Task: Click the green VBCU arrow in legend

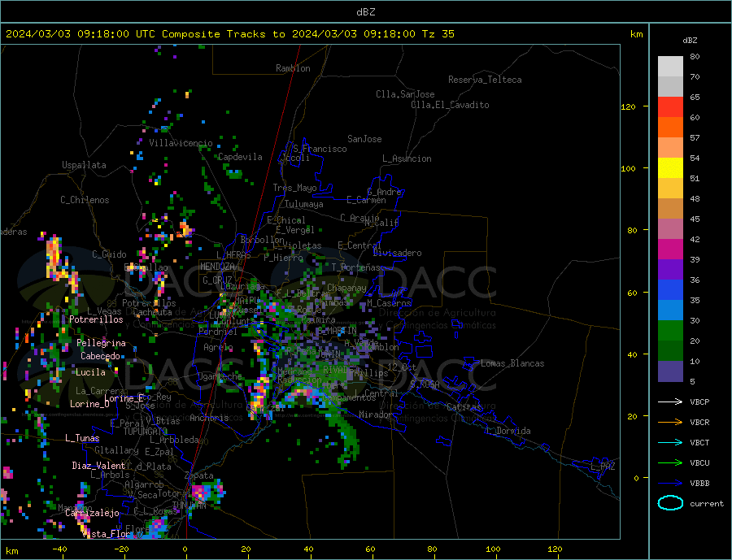Action: tap(670, 463)
